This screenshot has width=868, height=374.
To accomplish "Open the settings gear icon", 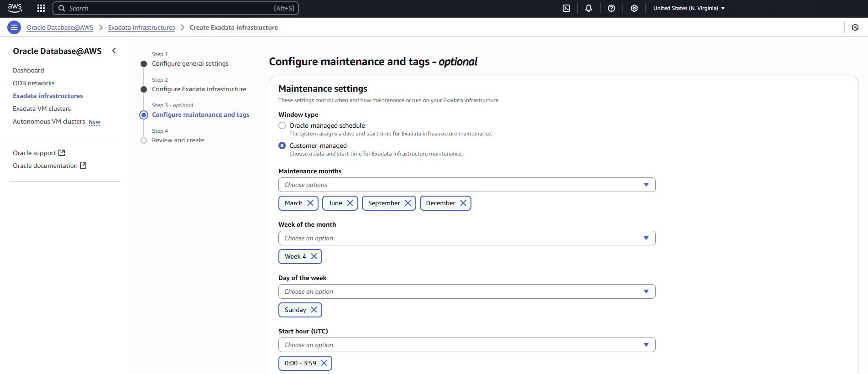I will point(634,8).
